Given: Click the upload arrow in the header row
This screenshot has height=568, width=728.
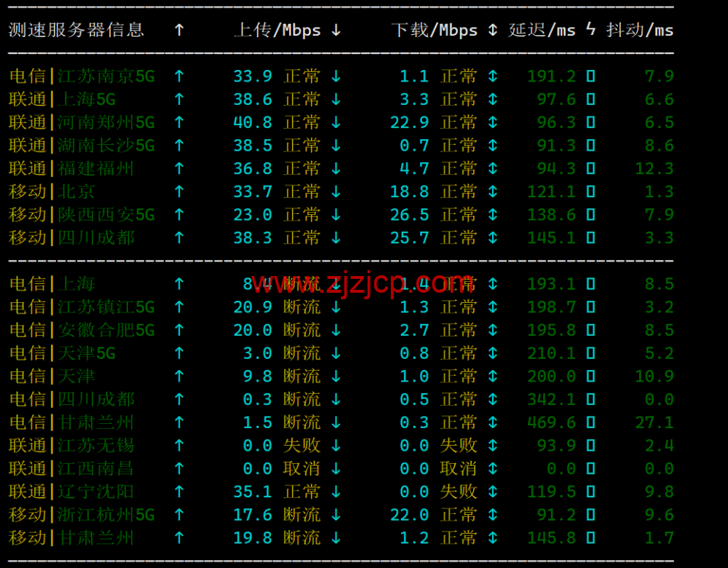Looking at the screenshot, I should tap(179, 30).
